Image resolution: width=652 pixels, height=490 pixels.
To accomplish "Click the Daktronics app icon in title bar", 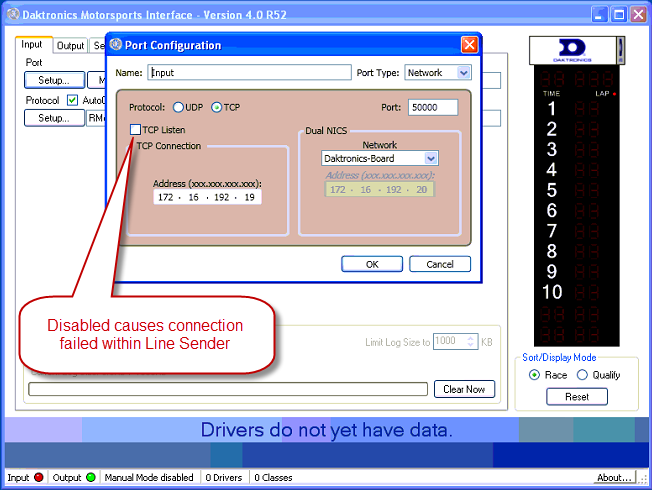I will [x=11, y=14].
